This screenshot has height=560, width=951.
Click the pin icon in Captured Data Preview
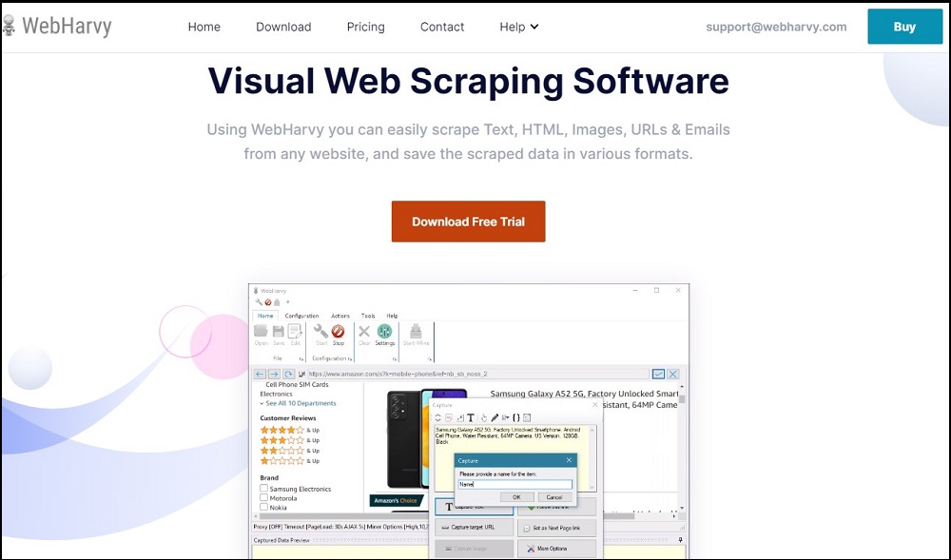point(681,540)
